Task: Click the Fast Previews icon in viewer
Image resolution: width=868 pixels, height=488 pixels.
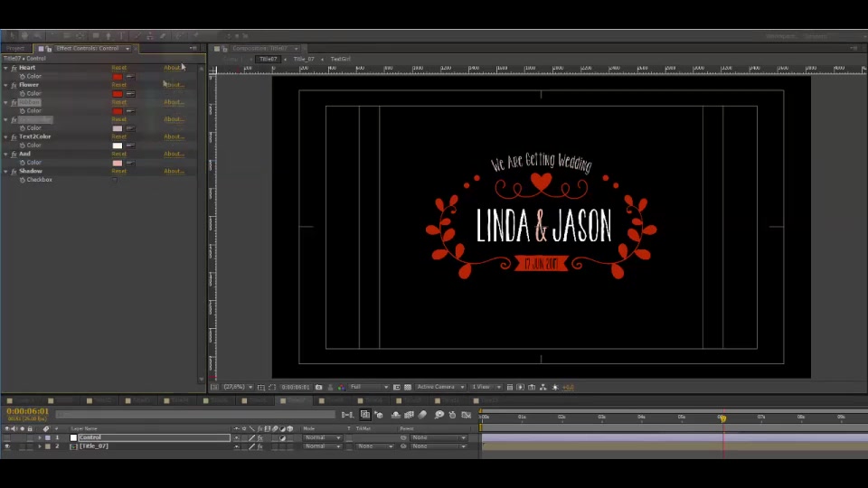Action: (x=521, y=388)
